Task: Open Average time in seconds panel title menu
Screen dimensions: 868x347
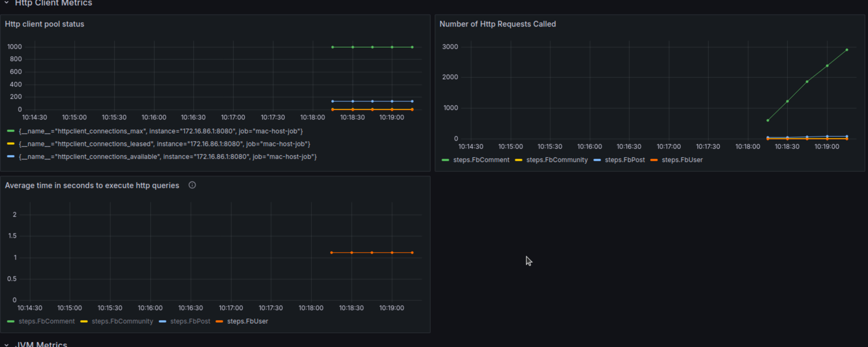Action: [92, 185]
